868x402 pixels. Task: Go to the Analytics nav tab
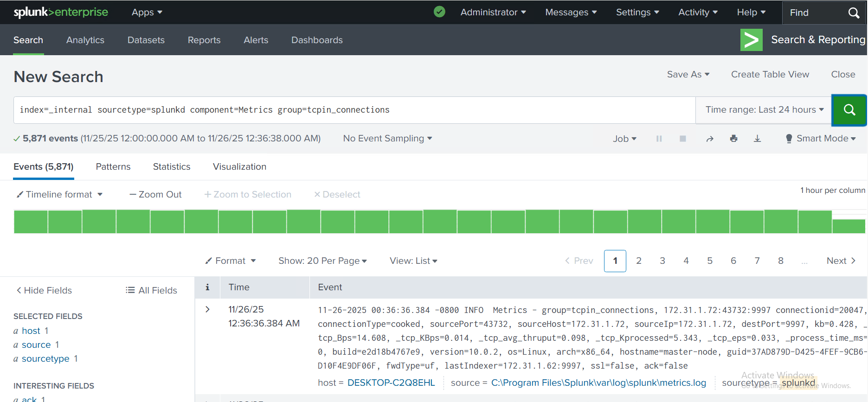pos(85,40)
